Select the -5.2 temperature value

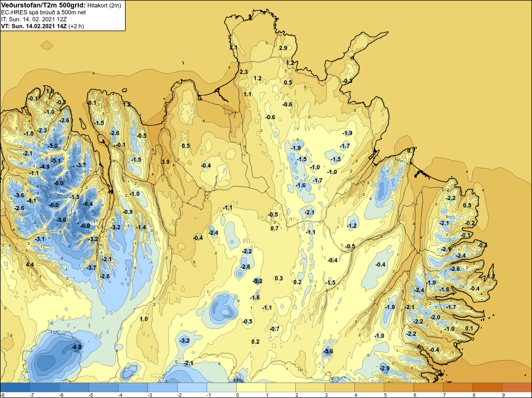click(x=257, y=281)
